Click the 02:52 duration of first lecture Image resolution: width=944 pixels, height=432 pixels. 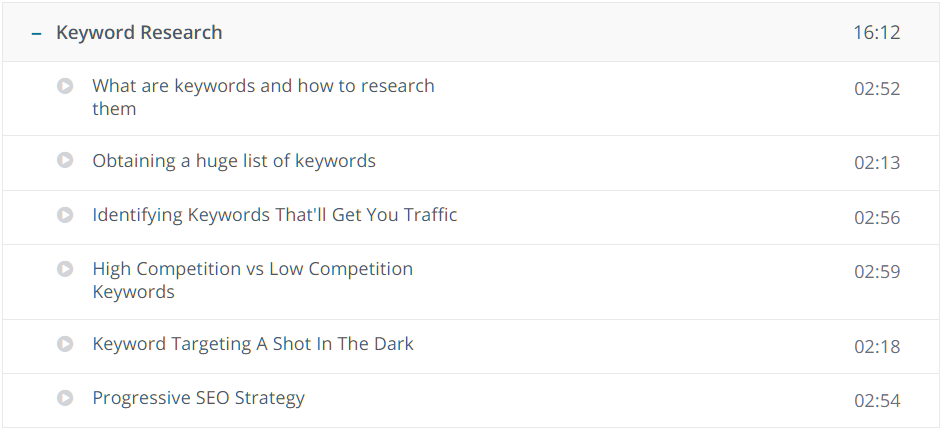pos(877,89)
